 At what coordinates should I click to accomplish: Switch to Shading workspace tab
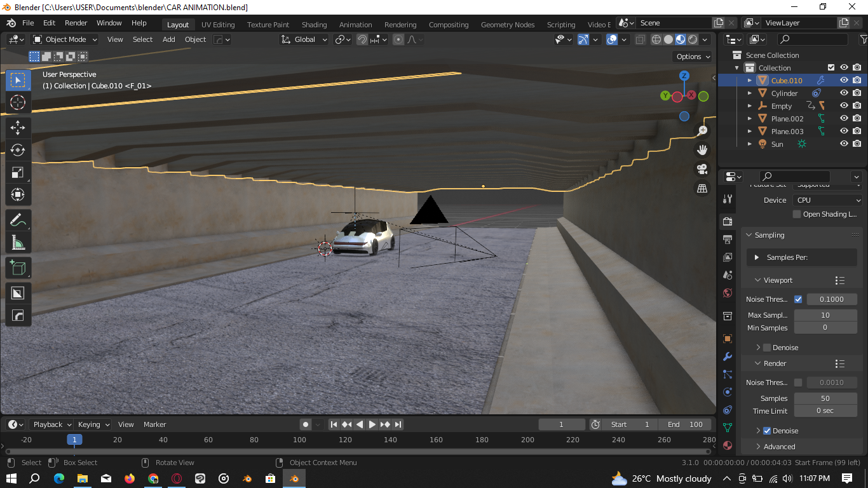click(x=314, y=25)
